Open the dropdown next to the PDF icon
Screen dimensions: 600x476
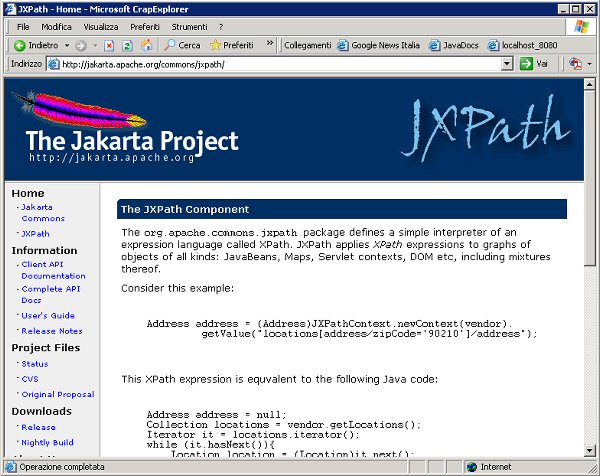(x=589, y=64)
